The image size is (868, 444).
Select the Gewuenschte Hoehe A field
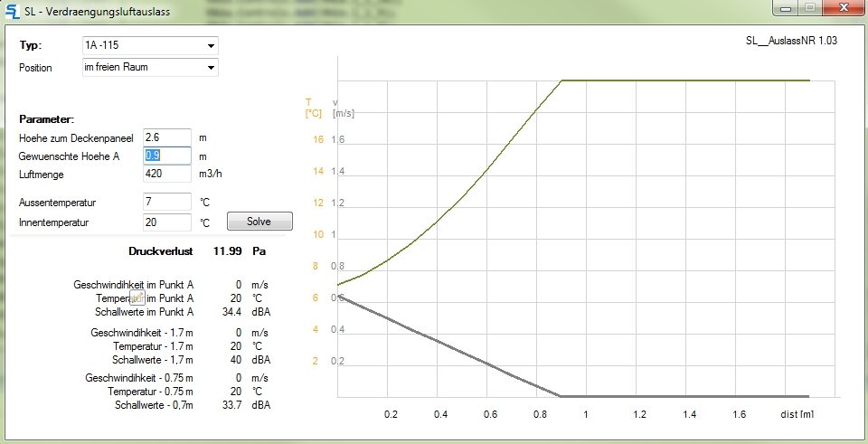click(166, 156)
